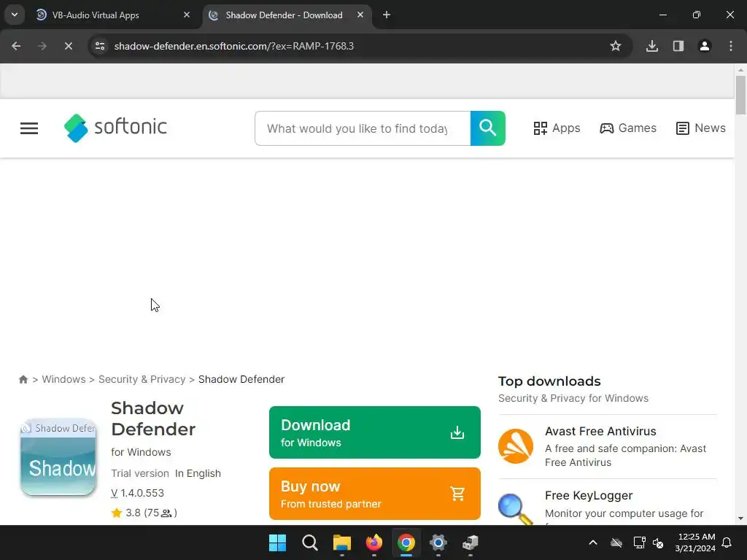Open the Chrome downloads icon
This screenshot has height=560, width=747.
pyautogui.click(x=651, y=46)
